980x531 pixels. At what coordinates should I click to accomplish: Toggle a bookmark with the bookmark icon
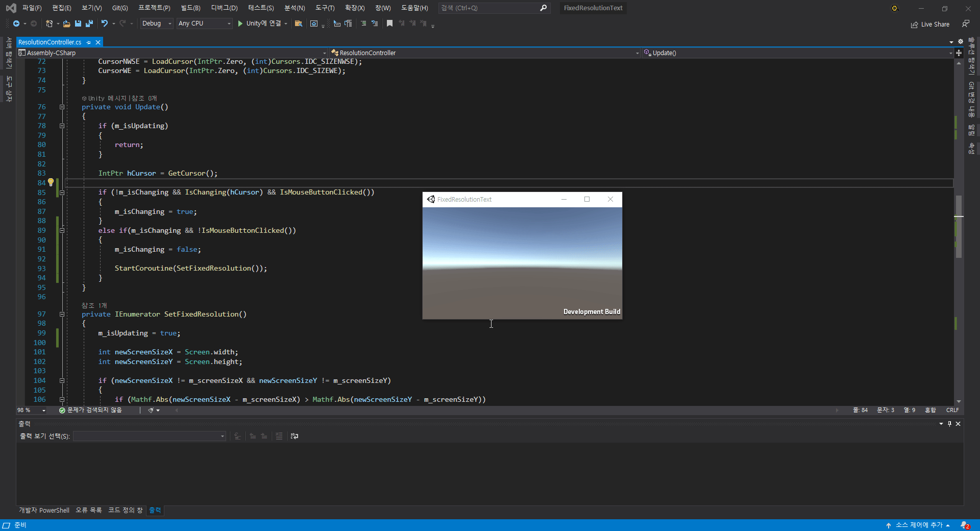(x=389, y=23)
